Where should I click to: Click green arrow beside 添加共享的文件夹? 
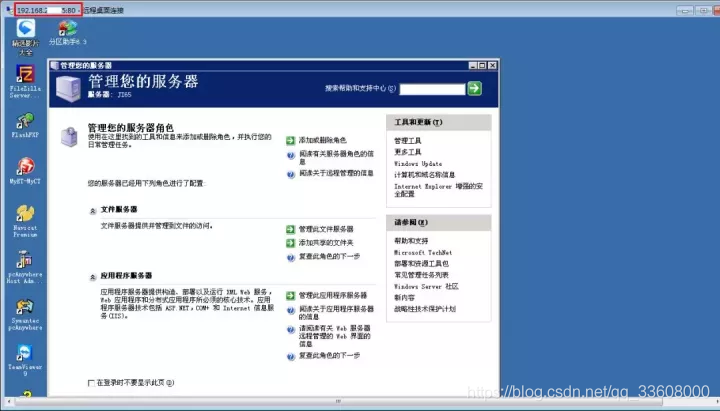[x=290, y=243]
